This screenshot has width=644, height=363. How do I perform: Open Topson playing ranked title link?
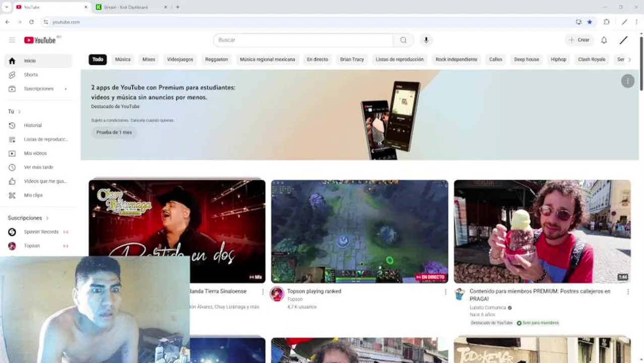point(314,291)
